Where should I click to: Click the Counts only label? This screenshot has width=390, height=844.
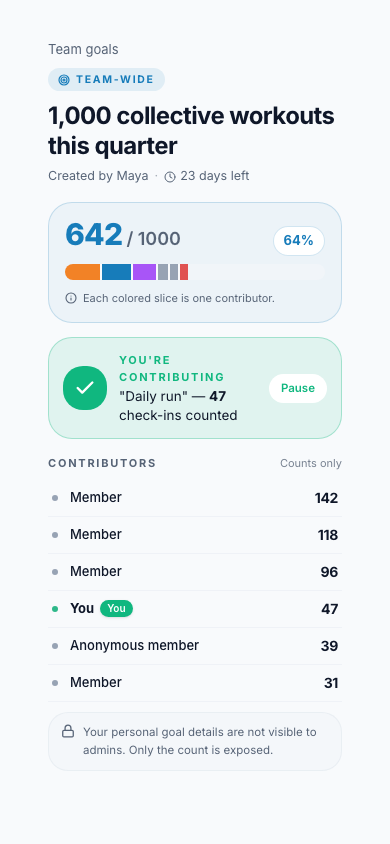point(311,463)
